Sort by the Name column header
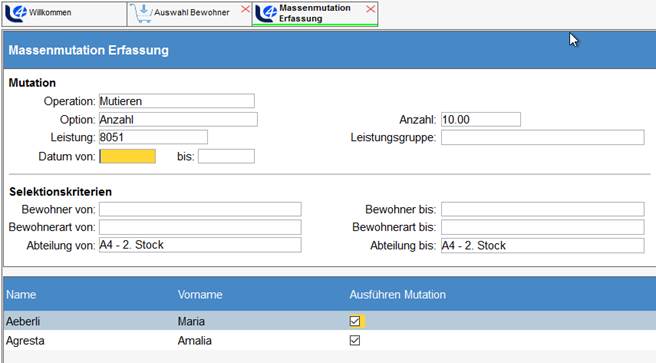 point(21,294)
